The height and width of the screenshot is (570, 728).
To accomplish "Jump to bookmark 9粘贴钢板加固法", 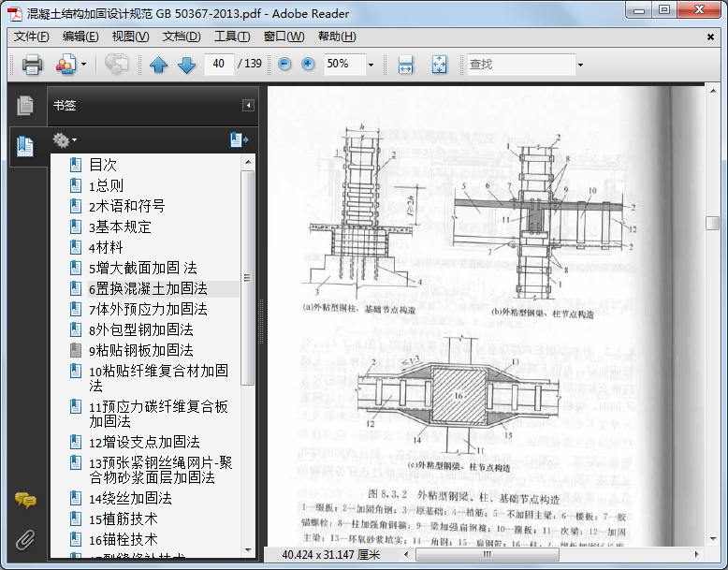I will (141, 350).
